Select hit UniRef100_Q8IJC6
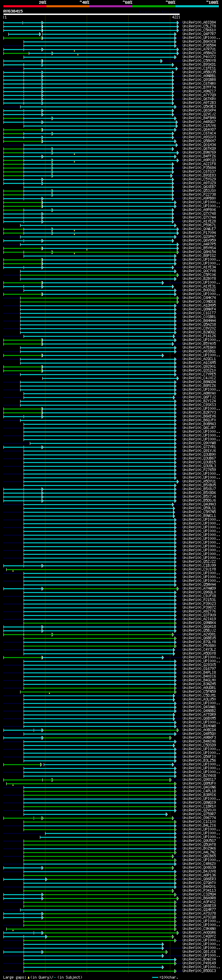 199,951
